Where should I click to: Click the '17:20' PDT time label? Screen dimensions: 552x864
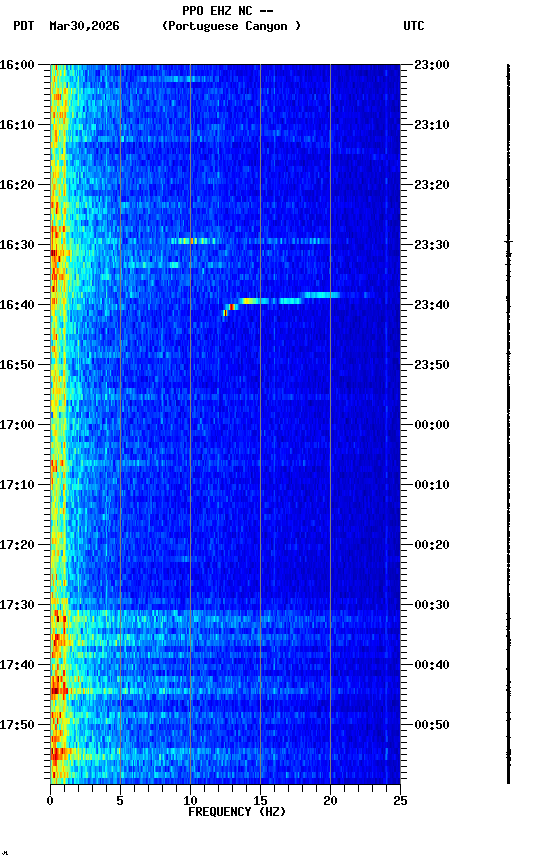pos(17,546)
